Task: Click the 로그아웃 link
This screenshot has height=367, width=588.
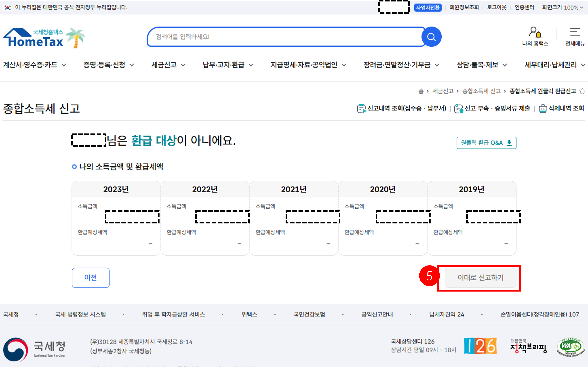Action: point(496,8)
